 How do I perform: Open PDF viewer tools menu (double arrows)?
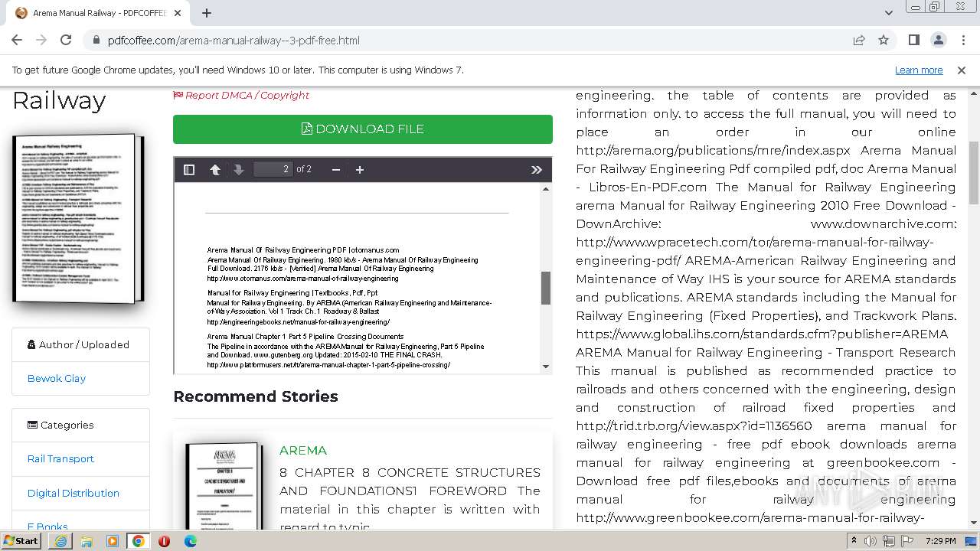[537, 170]
